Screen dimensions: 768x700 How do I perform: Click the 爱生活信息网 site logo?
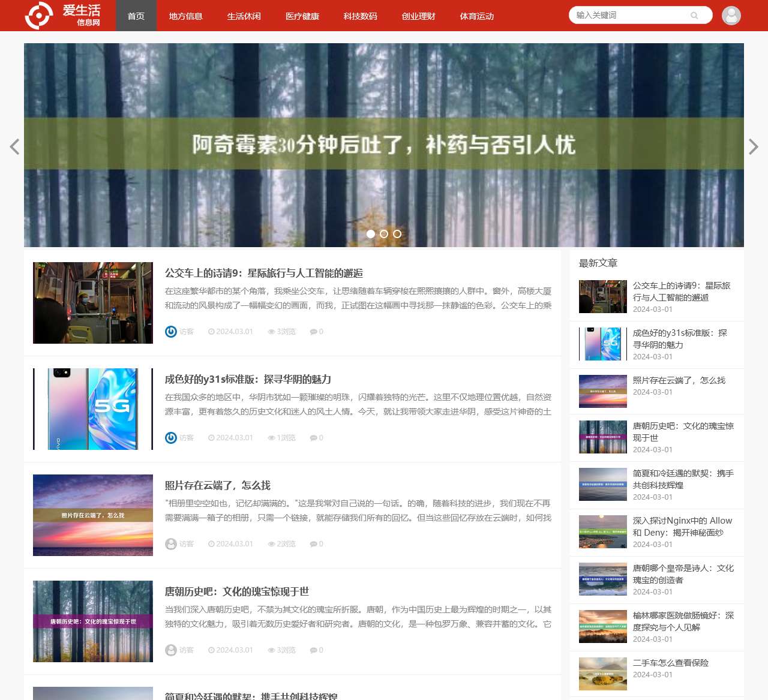pos(63,15)
